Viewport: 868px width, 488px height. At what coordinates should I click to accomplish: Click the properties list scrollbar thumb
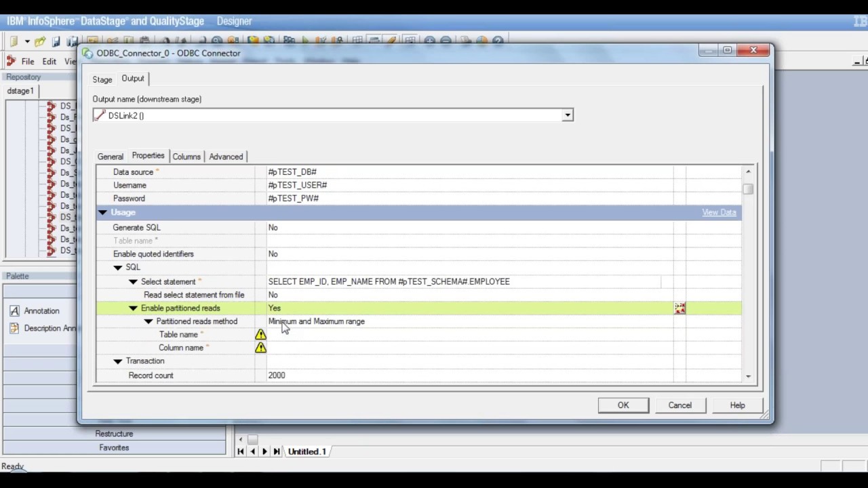pyautogui.click(x=748, y=189)
